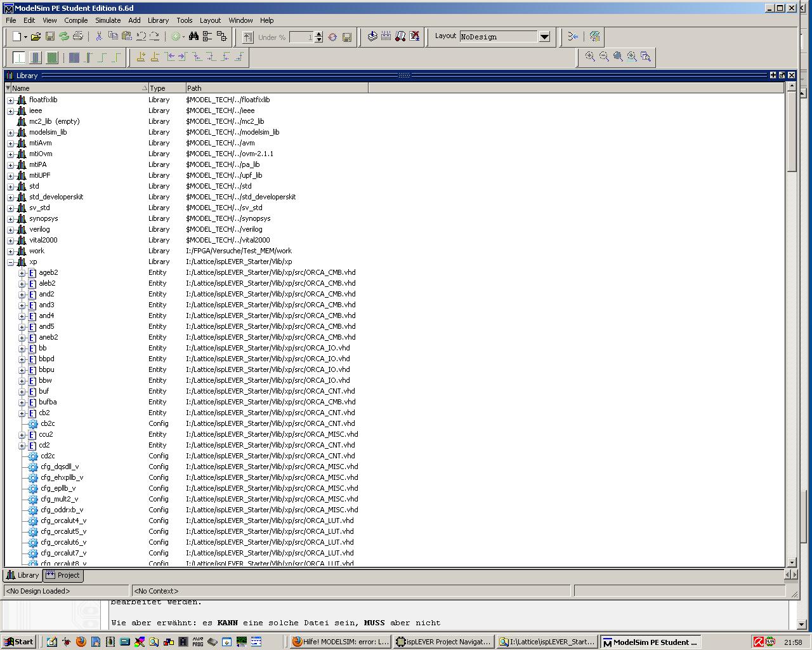Click the Undo arrow icon
The width and height of the screenshot is (812, 650).
141,37
